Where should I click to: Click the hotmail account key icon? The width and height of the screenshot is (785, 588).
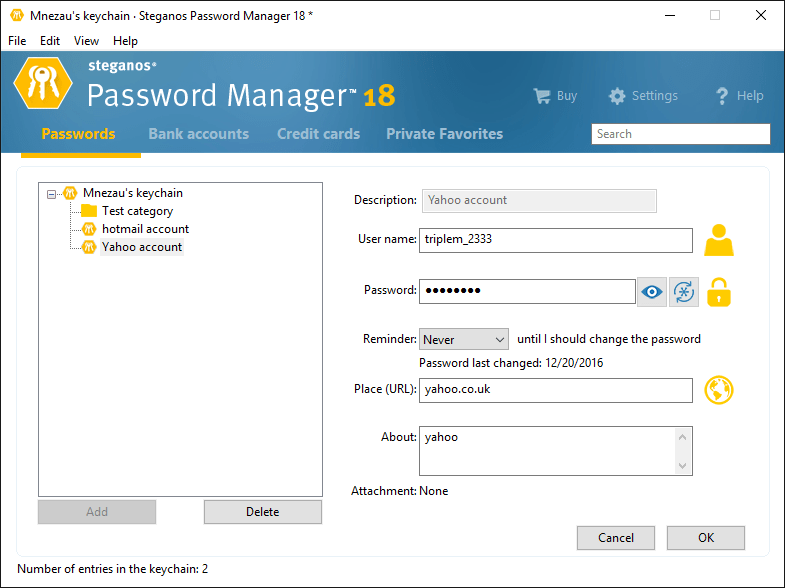click(89, 229)
